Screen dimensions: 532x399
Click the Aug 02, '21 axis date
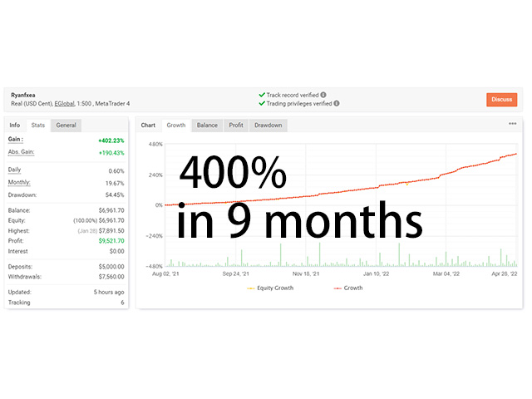pyautogui.click(x=165, y=273)
